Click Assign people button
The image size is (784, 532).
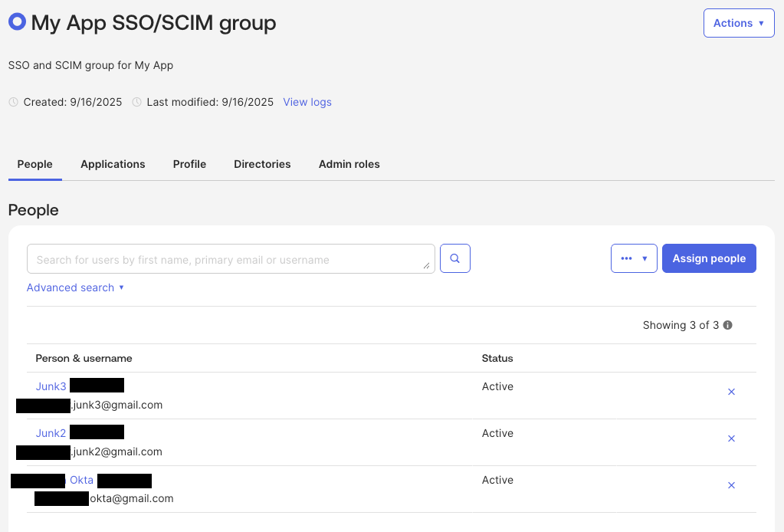click(x=709, y=258)
